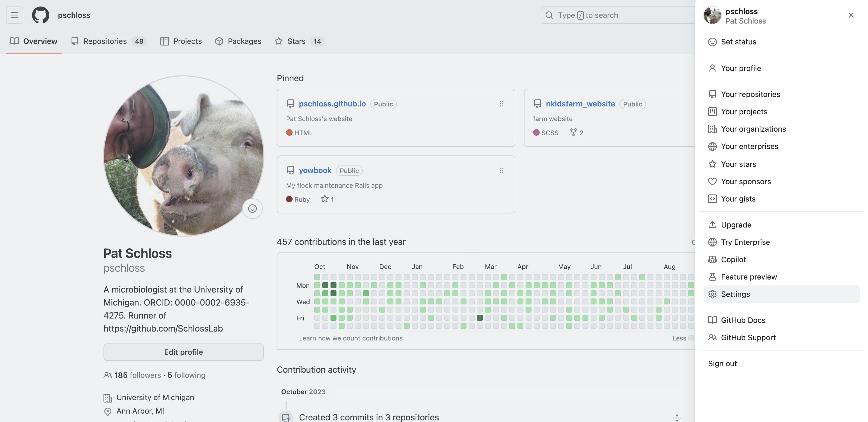Click the darkest green March contribution square
868x422 pixels.
[480, 318]
